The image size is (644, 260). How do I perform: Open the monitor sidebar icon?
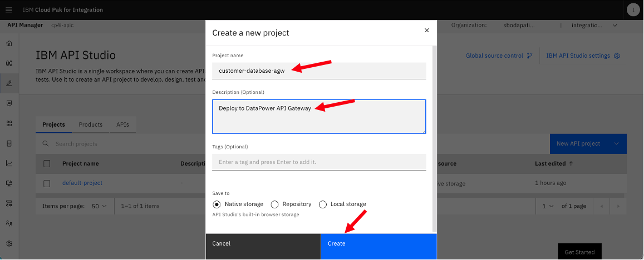click(x=9, y=183)
